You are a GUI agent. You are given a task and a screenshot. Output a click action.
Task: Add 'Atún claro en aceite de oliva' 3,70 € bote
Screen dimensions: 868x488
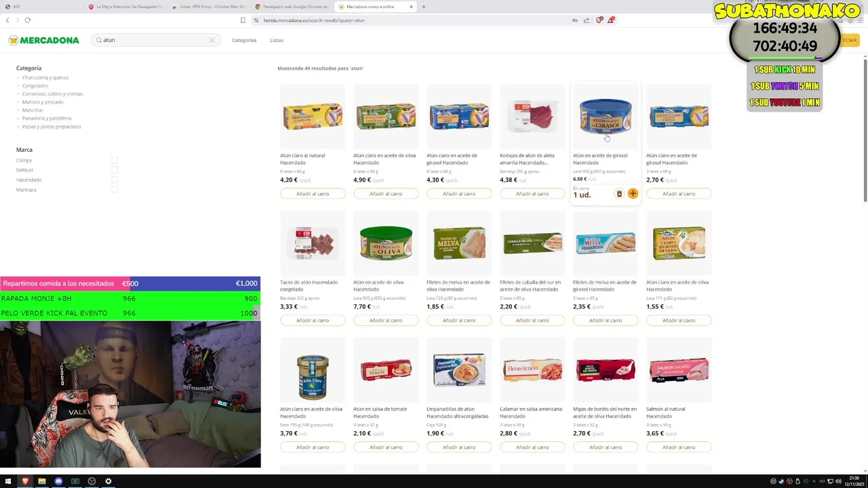click(313, 447)
